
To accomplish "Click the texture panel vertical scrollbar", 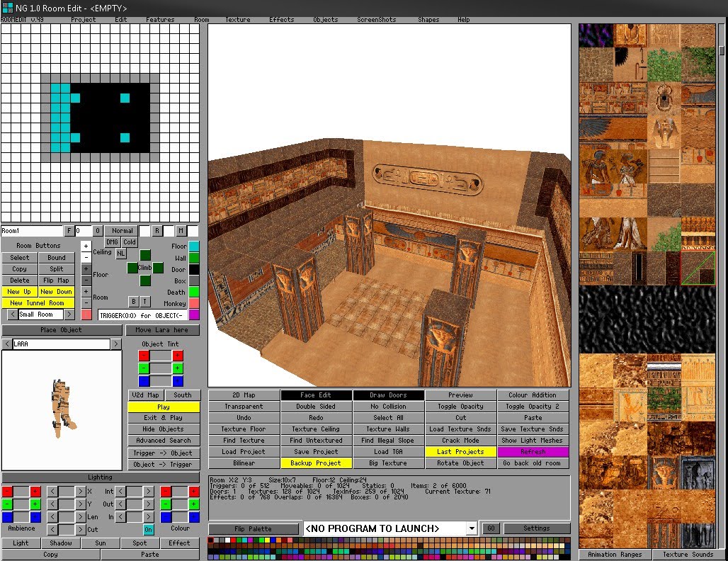I will (722, 285).
